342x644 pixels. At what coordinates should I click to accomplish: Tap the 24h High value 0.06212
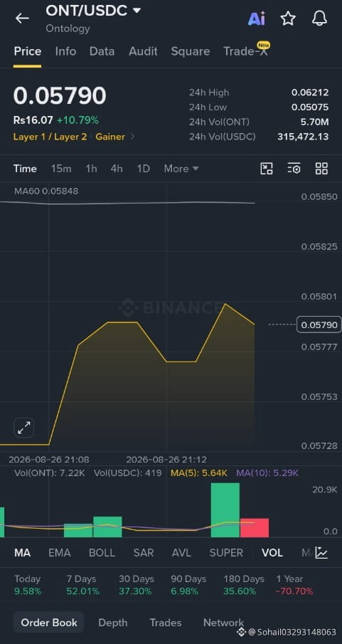tap(310, 93)
